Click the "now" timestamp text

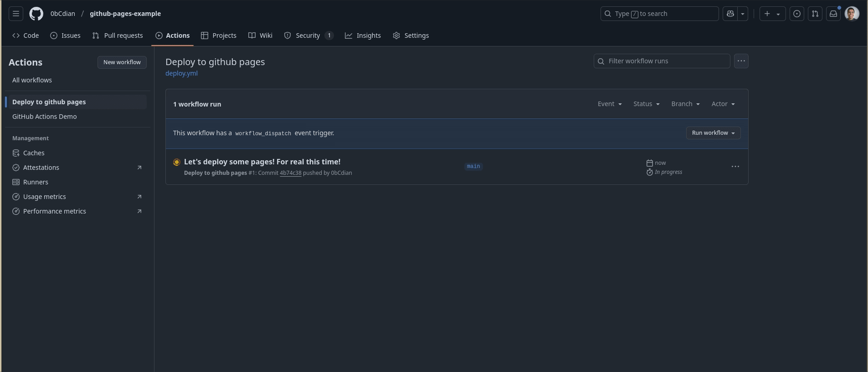[x=660, y=163]
